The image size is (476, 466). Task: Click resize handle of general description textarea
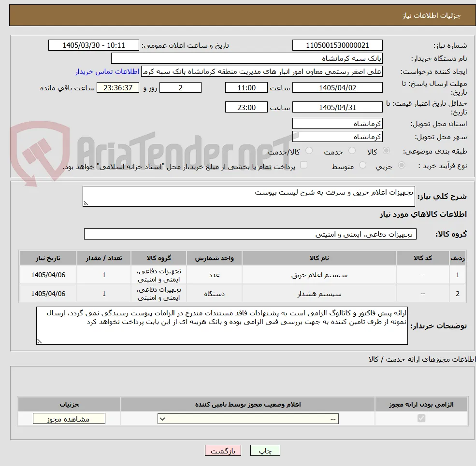(x=86, y=204)
